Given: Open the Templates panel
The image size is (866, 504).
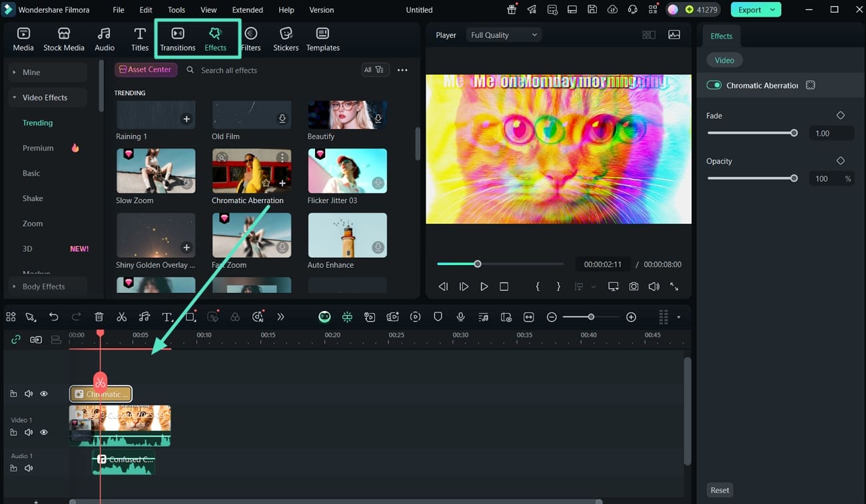Looking at the screenshot, I should [323, 39].
